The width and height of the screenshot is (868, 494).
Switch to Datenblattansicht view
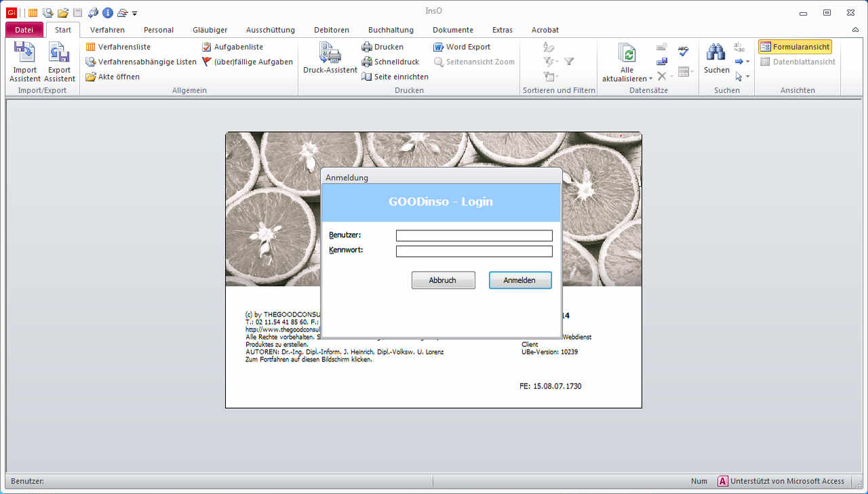(797, 62)
